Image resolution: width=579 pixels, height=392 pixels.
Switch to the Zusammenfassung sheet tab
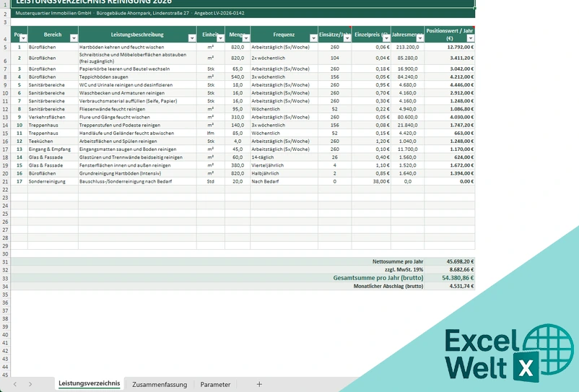(x=160, y=385)
